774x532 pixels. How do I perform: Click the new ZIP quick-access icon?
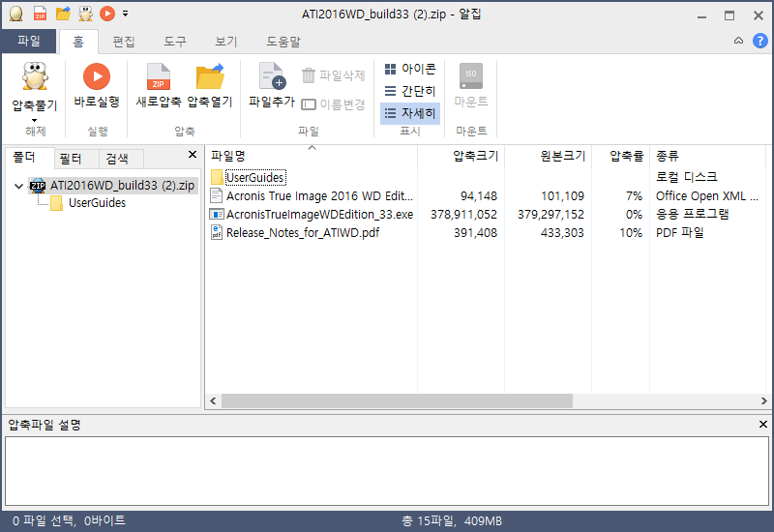tap(40, 14)
